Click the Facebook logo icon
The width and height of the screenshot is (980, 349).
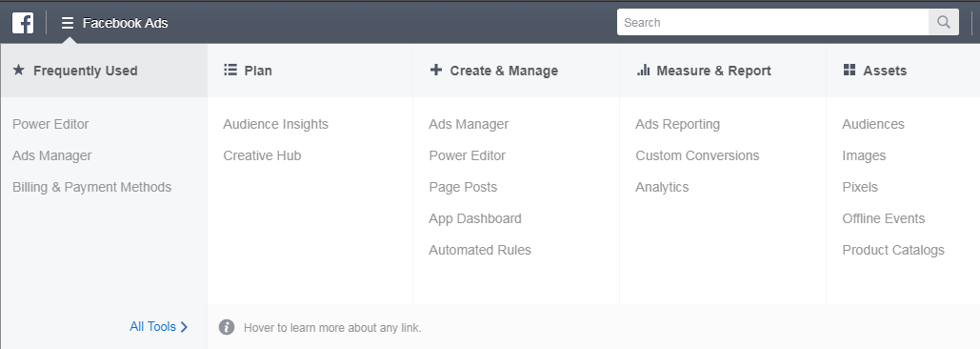tap(23, 23)
